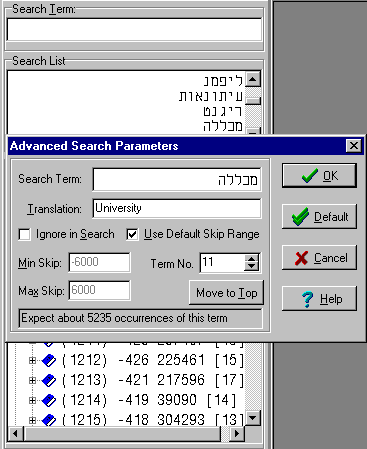Uncheck Use Default Skip Range
Screen dimensions: 367x449
132,234
